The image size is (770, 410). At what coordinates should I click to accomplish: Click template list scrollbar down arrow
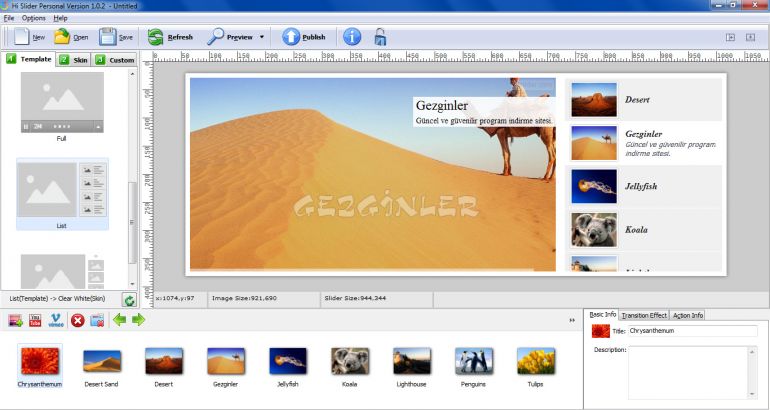[x=132, y=284]
